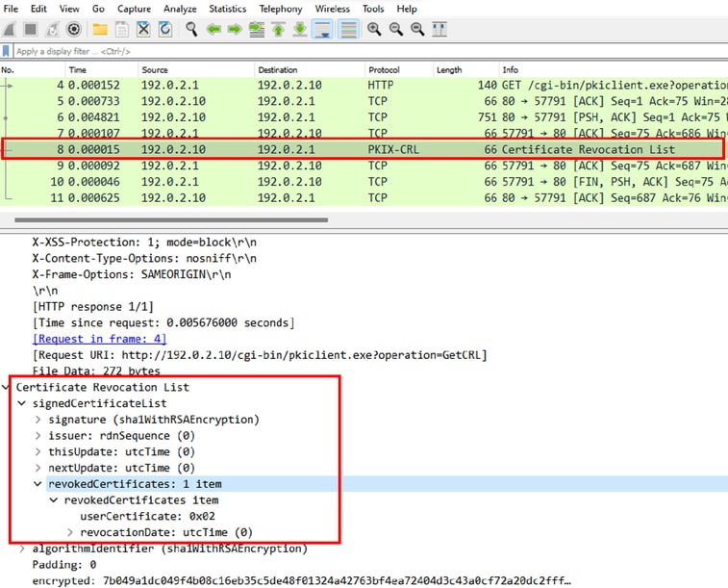
Task: Open the Wireless menu
Action: tap(332, 9)
